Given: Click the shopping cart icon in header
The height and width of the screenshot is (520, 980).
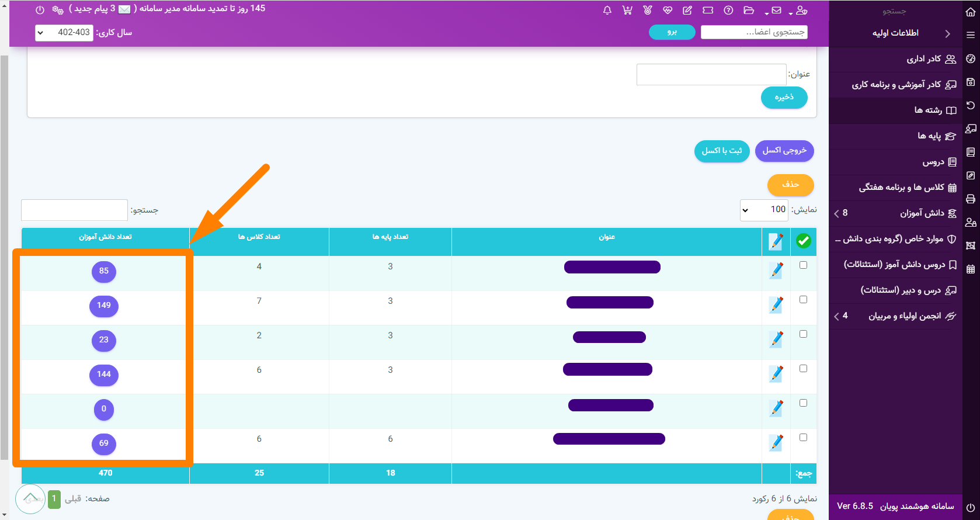Looking at the screenshot, I should pyautogui.click(x=627, y=11).
